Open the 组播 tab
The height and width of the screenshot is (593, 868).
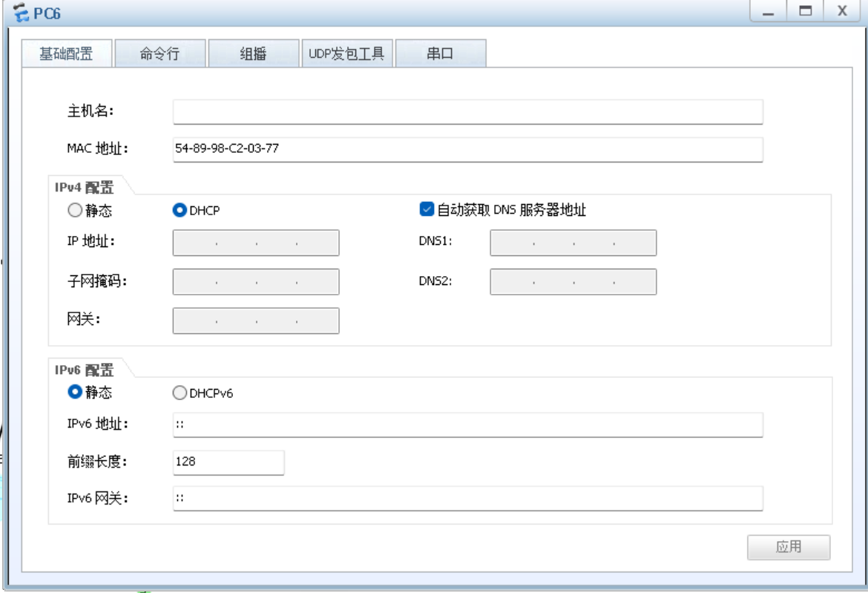click(254, 53)
